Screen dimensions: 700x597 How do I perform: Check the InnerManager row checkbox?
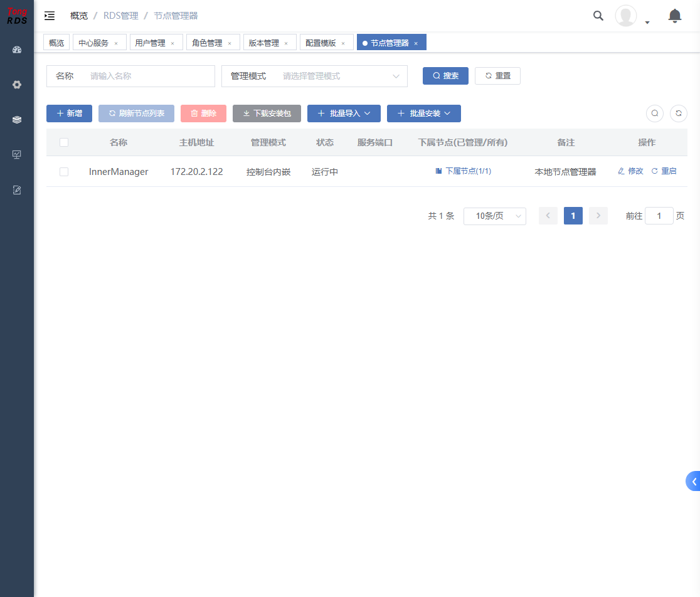[x=64, y=172]
